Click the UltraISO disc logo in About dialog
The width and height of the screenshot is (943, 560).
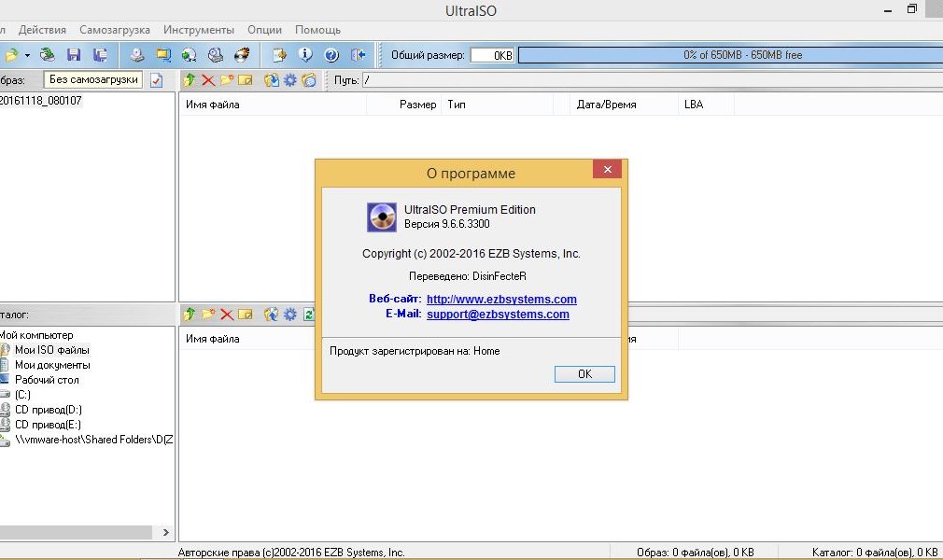[x=382, y=217]
